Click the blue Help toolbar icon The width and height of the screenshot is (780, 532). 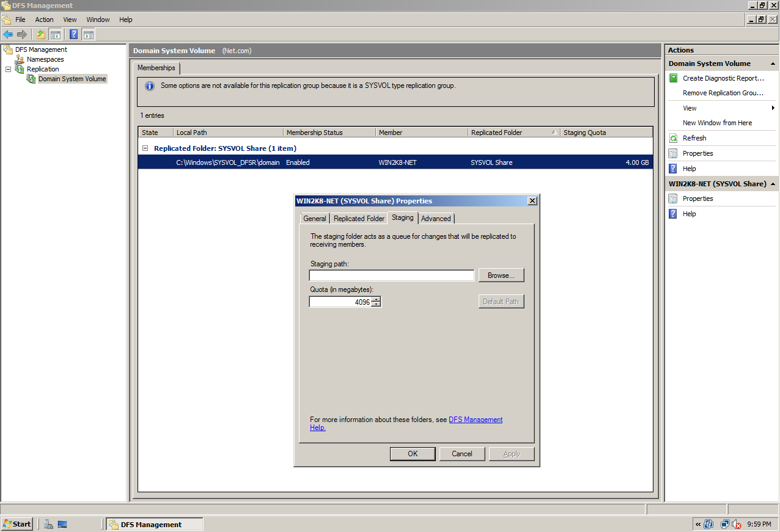pos(73,34)
